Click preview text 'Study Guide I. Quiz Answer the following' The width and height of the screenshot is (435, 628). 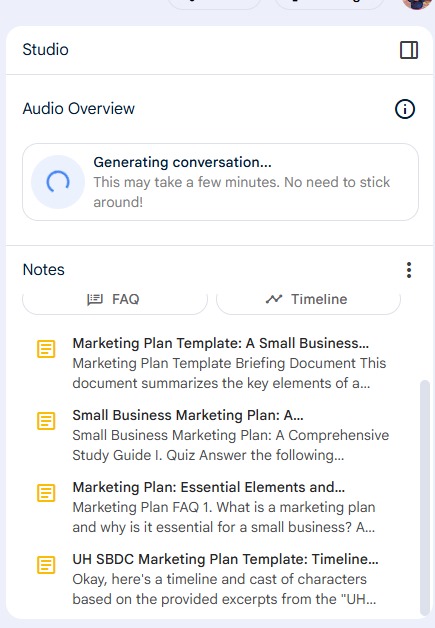[208, 455]
